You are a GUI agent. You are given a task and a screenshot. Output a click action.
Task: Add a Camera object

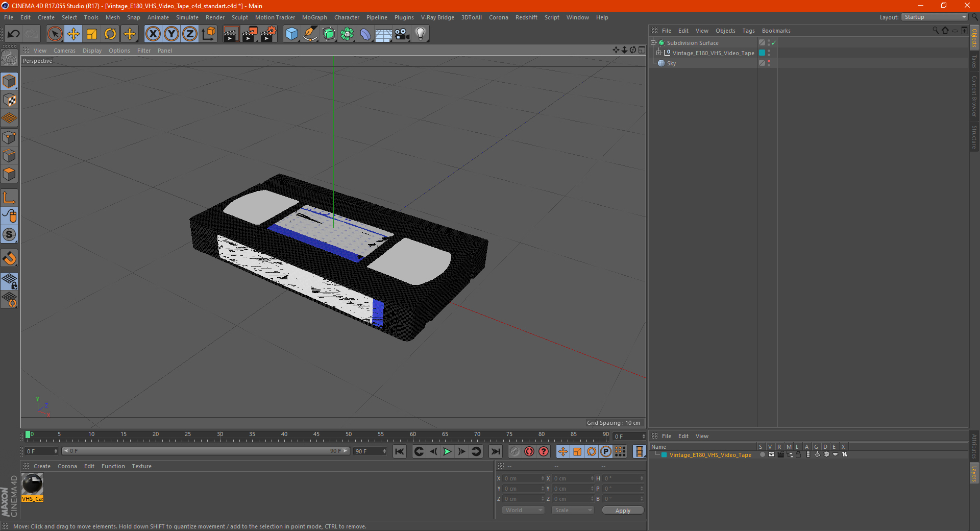[x=402, y=34]
